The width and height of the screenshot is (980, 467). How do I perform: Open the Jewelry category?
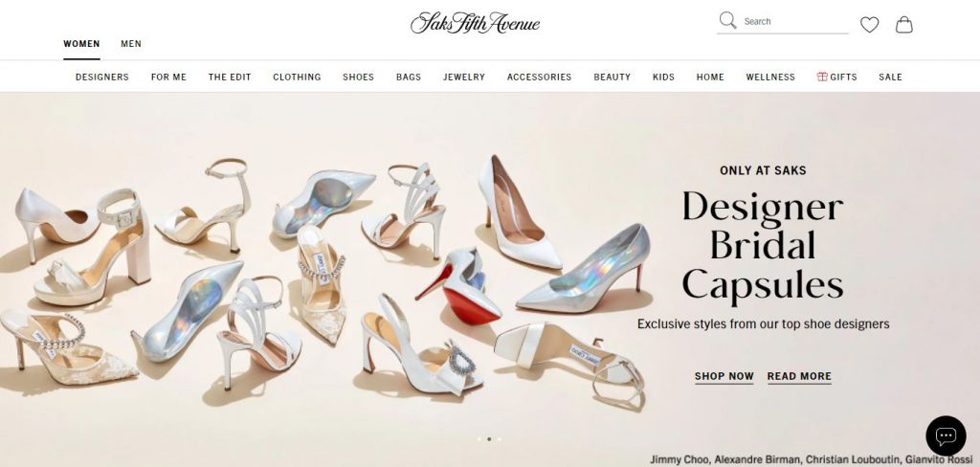point(464,77)
